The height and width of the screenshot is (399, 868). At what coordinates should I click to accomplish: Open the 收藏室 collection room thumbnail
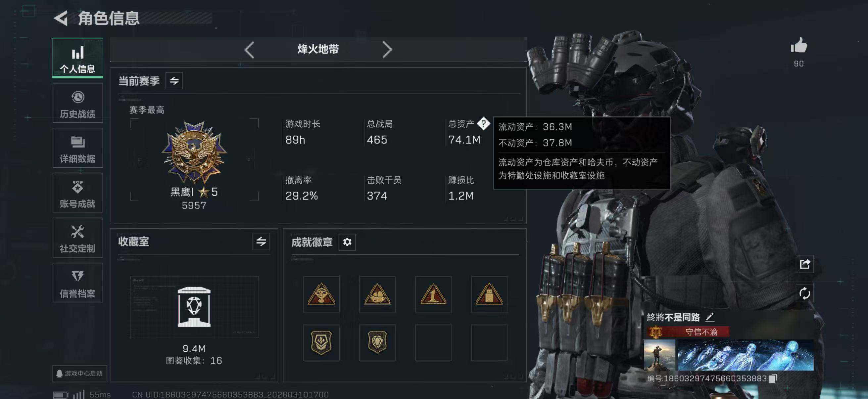(194, 307)
